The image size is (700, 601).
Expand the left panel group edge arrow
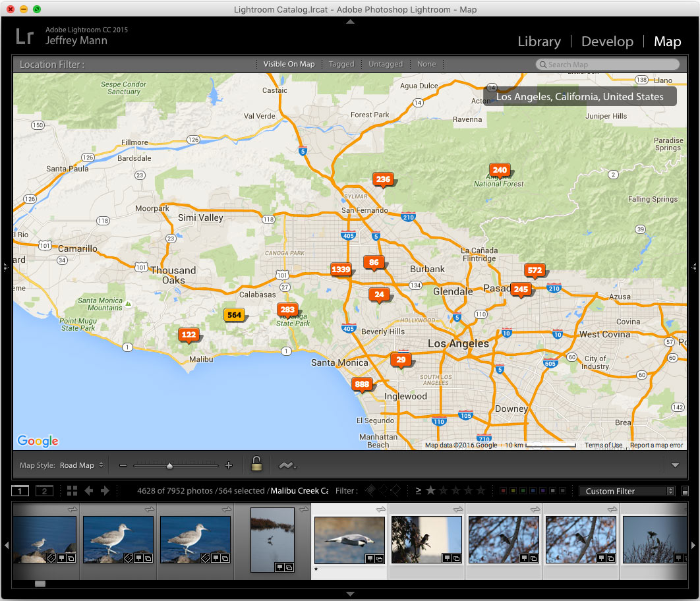pyautogui.click(x=6, y=268)
